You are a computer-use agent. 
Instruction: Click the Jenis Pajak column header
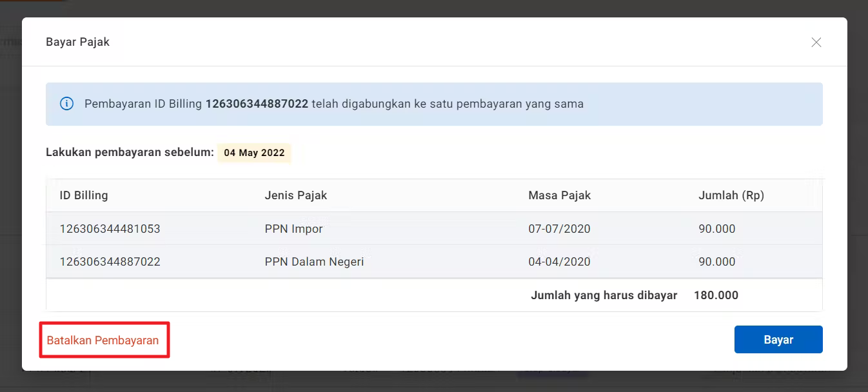(x=296, y=195)
